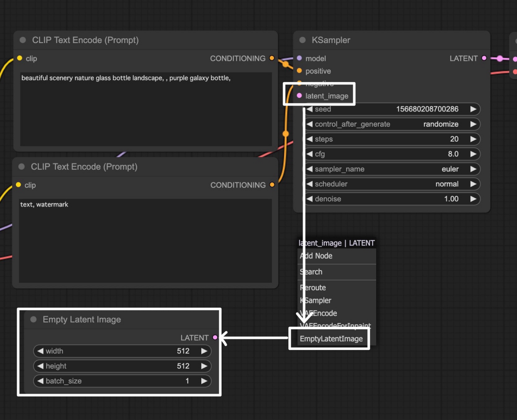Screen dimensions: 517x420
Task: Click the KSampler LATENT output port
Action: [484, 58]
